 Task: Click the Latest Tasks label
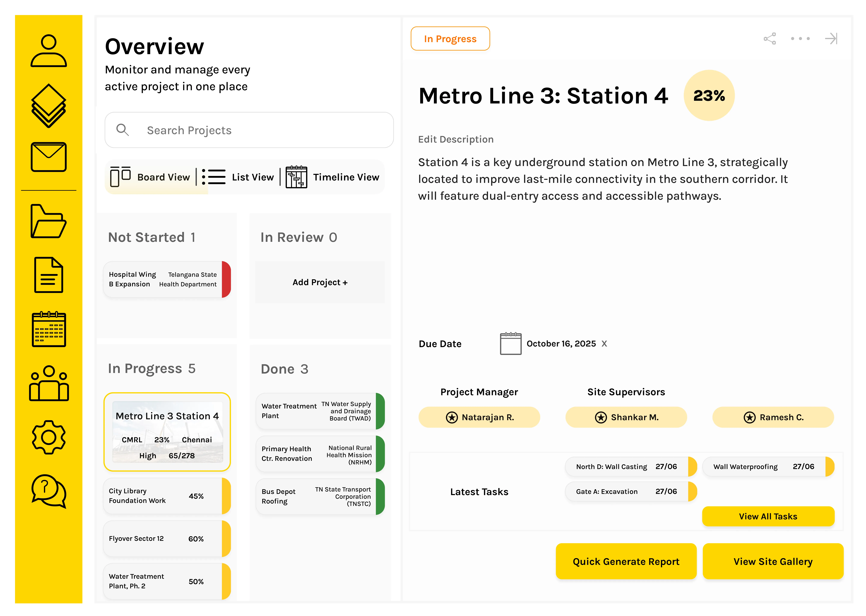pos(479,492)
